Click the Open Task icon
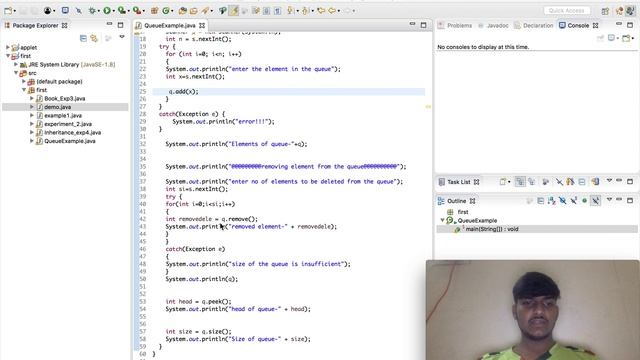 [193, 11]
